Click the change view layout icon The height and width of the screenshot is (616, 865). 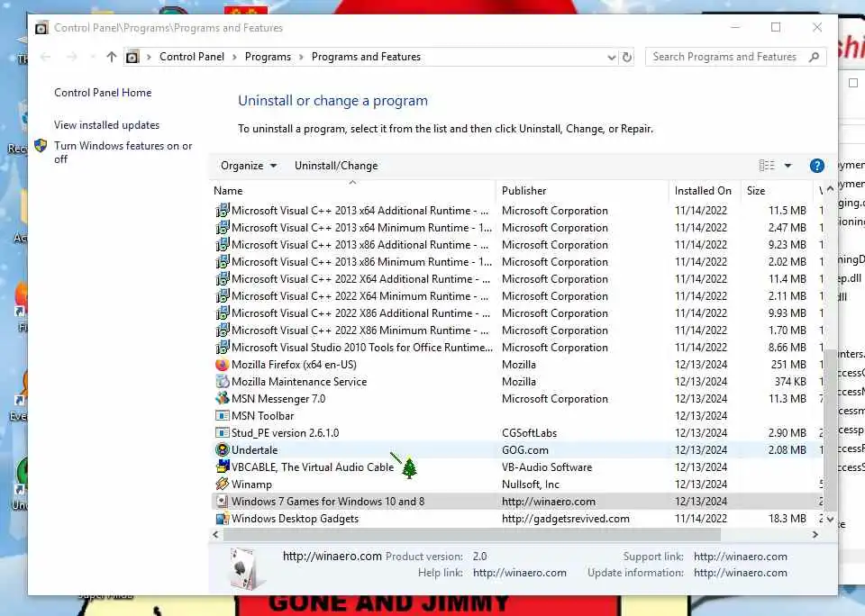coord(767,166)
